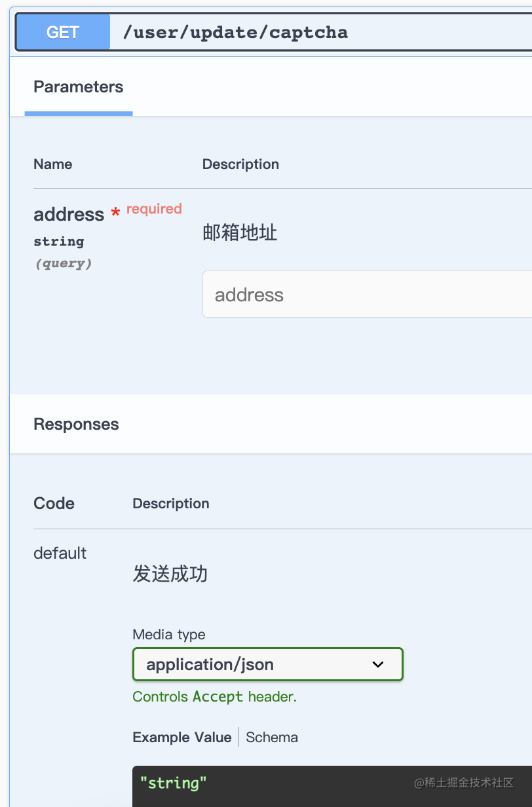The image size is (532, 807).
Task: Click the "string" example value code block
Action: click(174, 783)
